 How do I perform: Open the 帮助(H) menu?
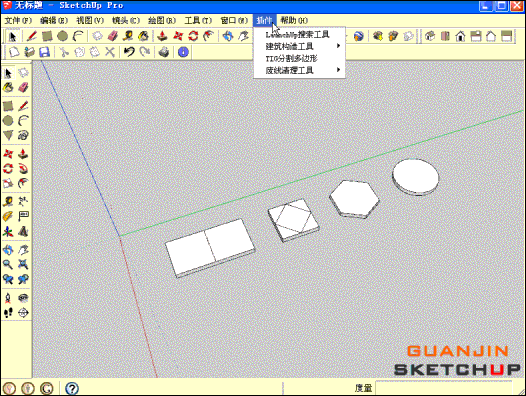click(x=294, y=20)
